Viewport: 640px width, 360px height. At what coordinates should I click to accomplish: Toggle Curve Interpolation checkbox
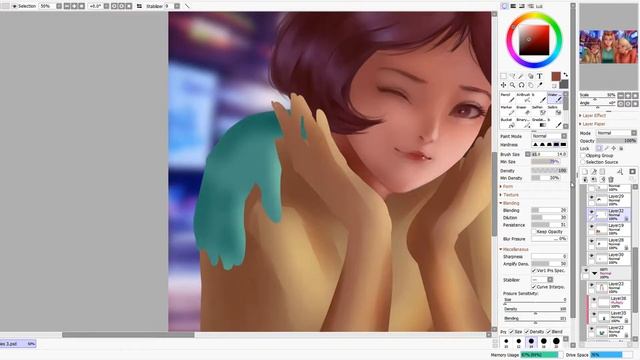coord(534,287)
